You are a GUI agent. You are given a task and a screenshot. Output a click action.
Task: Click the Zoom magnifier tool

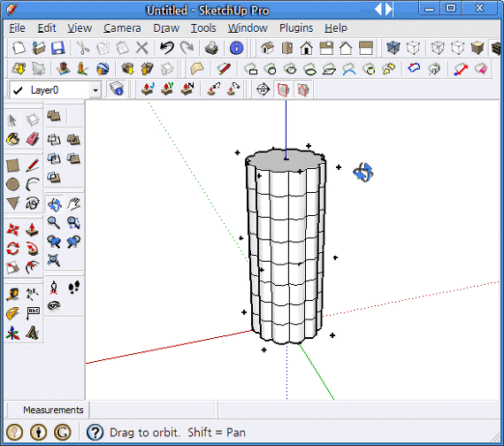54,223
